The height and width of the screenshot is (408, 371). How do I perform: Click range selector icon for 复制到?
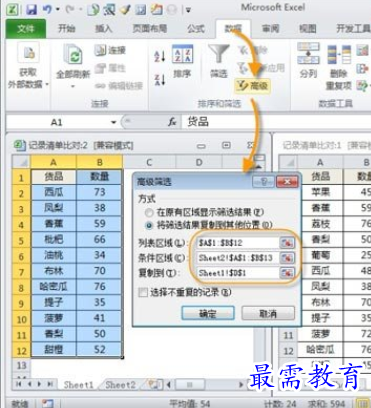click(287, 273)
